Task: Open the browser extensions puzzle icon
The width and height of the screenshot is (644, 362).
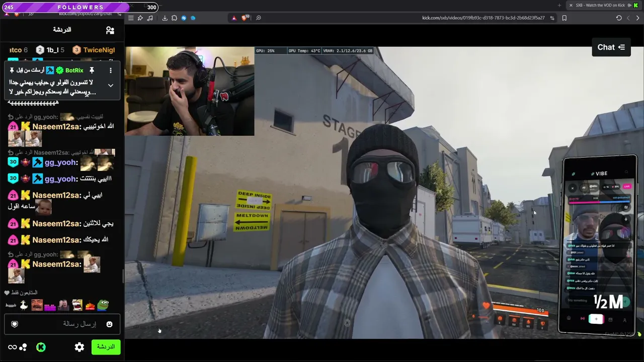Action: 174,18
